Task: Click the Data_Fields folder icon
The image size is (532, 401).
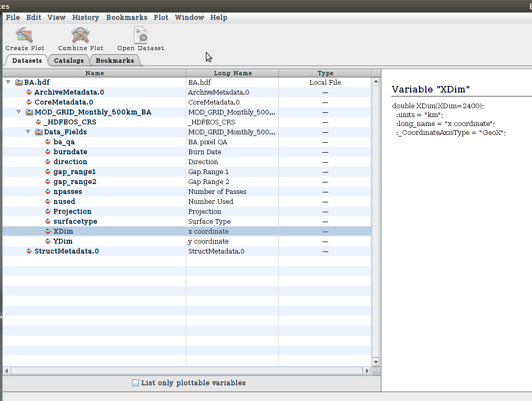Action: tap(39, 132)
